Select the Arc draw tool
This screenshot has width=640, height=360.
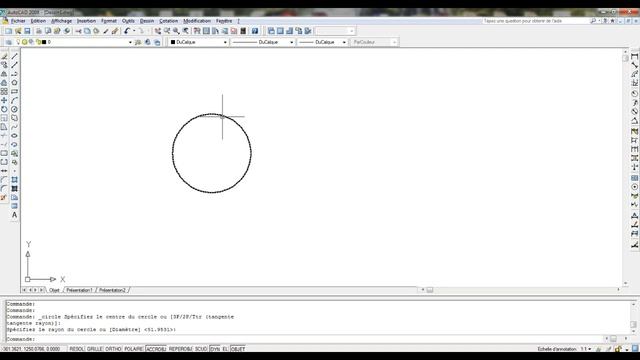pyautogui.click(x=15, y=100)
